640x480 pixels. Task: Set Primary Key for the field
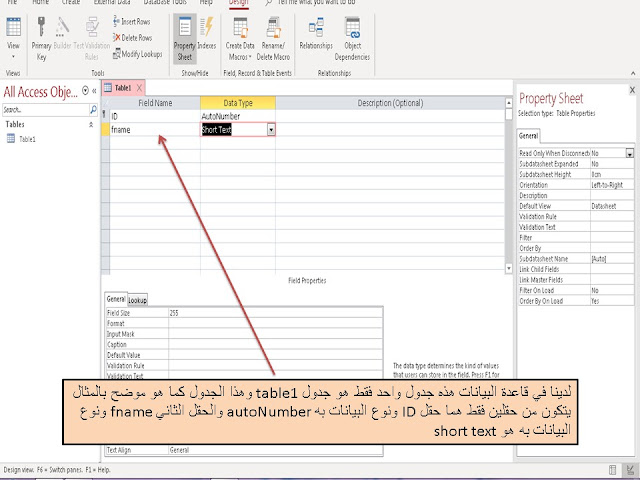[41, 38]
